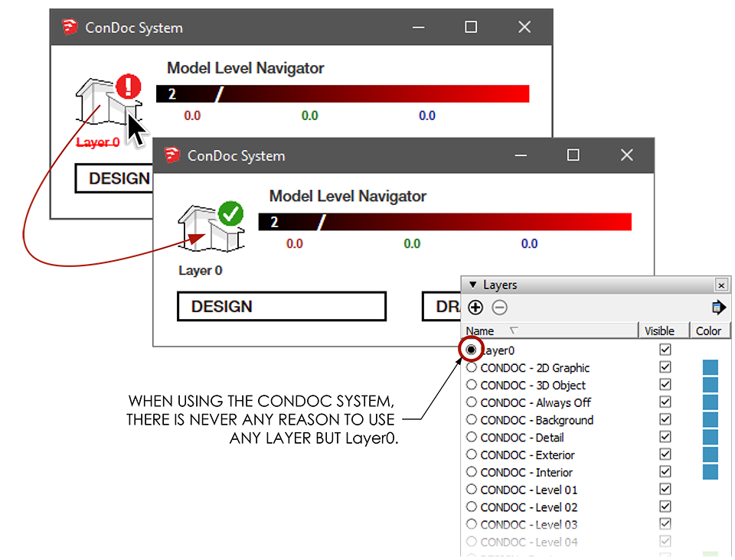Image resolution: width=735 pixels, height=560 pixels.
Task: Minimize the back ConDoc System window
Action: 419,27
